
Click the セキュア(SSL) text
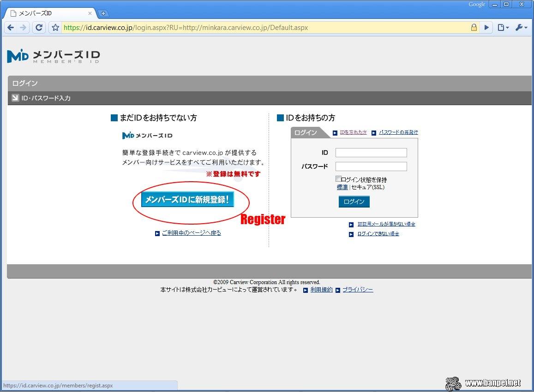pyautogui.click(x=368, y=187)
